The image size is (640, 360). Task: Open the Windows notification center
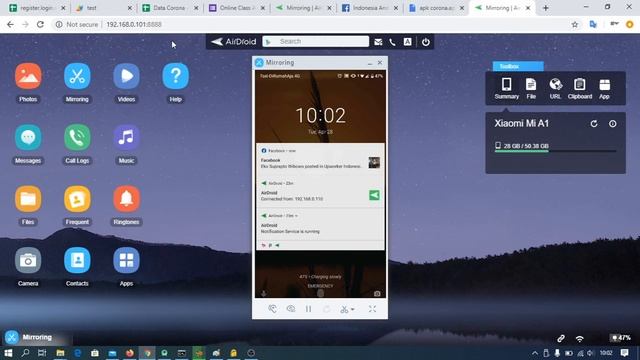(624, 353)
